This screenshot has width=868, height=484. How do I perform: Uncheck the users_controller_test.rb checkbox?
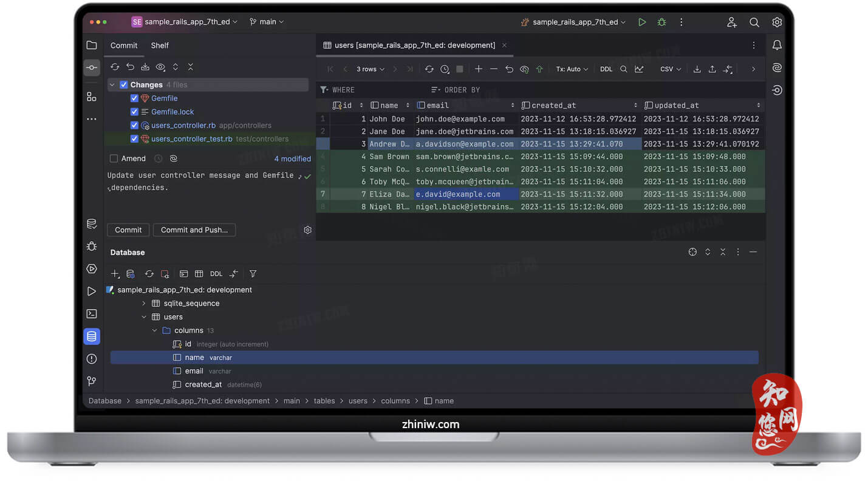click(134, 138)
